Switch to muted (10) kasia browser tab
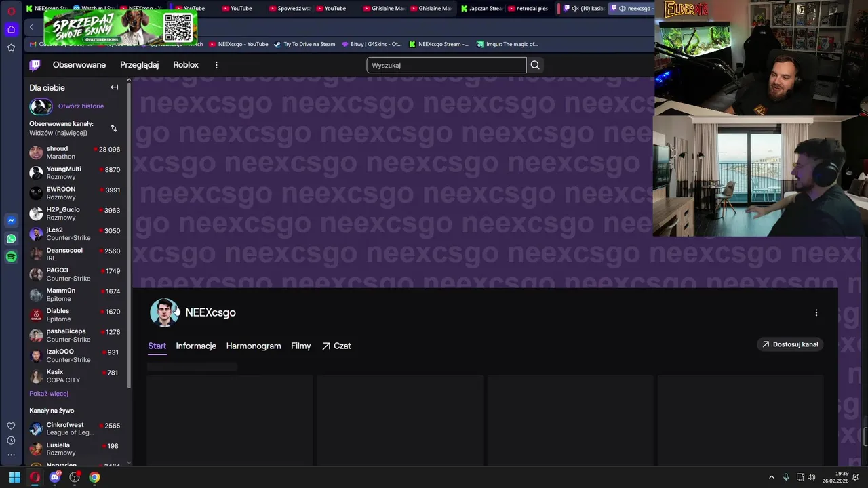 point(583,9)
